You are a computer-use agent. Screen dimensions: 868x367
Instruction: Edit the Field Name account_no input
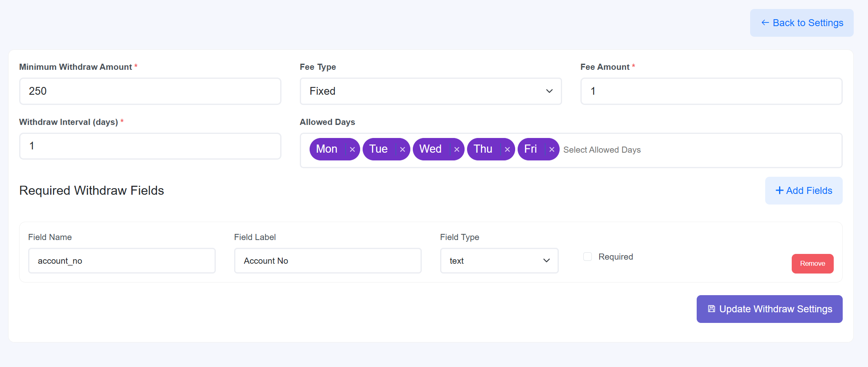(x=122, y=261)
